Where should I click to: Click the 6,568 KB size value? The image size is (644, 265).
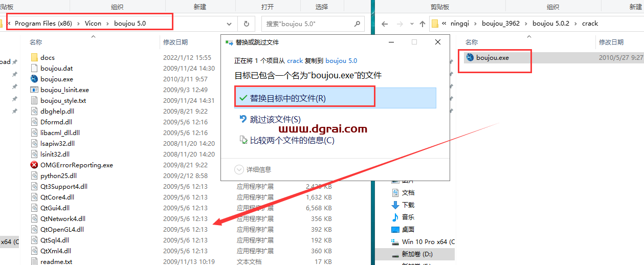[x=319, y=208]
